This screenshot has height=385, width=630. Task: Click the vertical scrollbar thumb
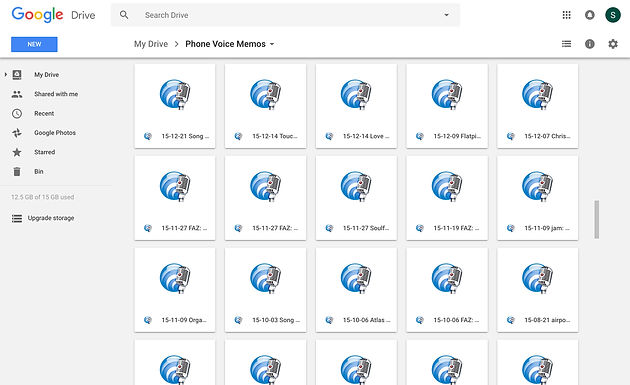pos(597,219)
